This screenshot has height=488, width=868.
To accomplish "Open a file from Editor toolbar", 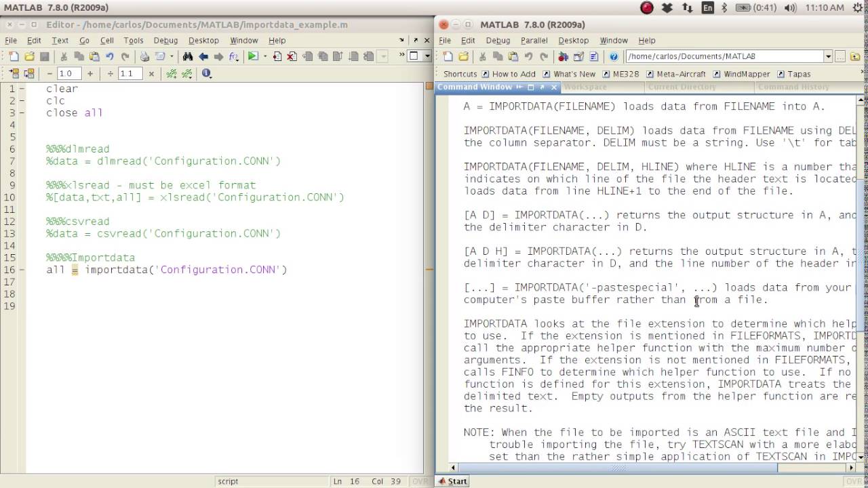I will tap(29, 56).
